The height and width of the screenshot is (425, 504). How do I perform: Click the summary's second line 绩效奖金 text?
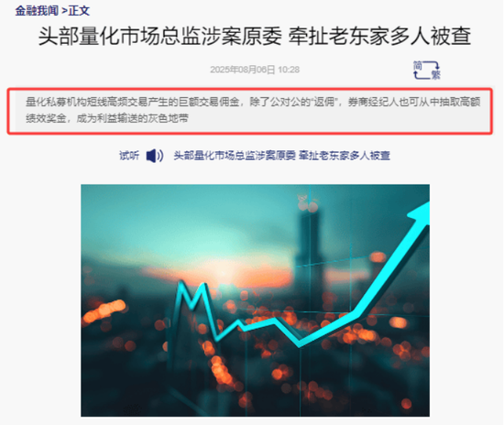coord(46,119)
